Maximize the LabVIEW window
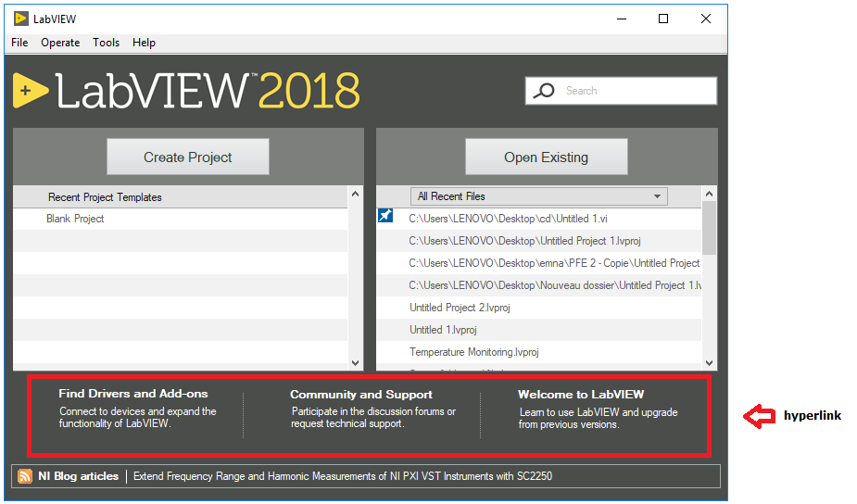857x504 pixels. pyautogui.click(x=663, y=19)
